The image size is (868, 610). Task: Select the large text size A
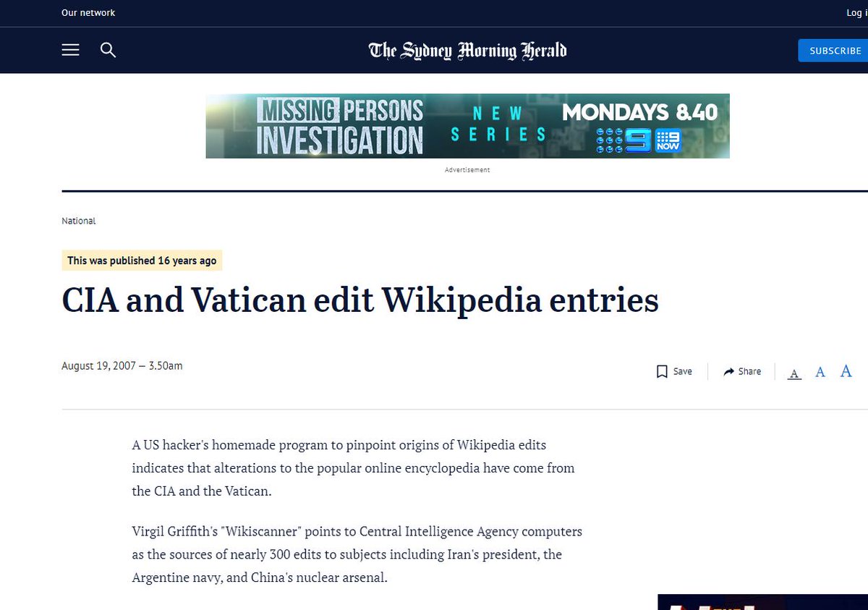coord(846,371)
